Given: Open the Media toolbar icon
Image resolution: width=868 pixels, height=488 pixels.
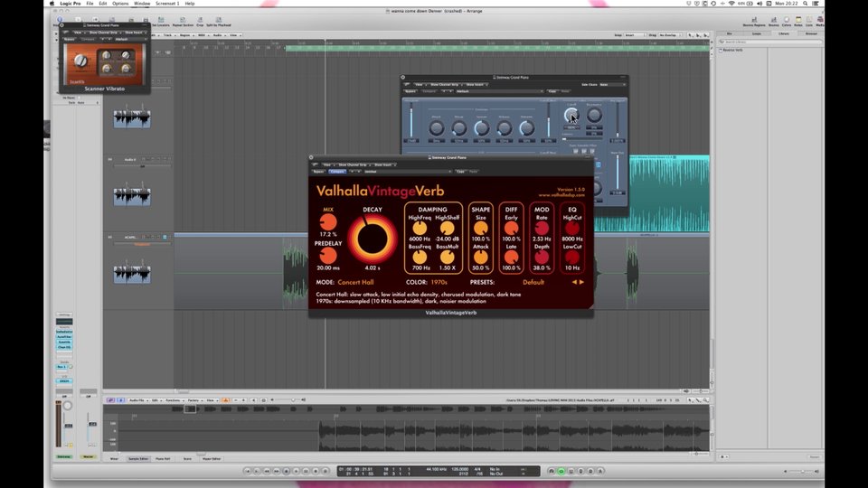Looking at the screenshot, I should 820,22.
